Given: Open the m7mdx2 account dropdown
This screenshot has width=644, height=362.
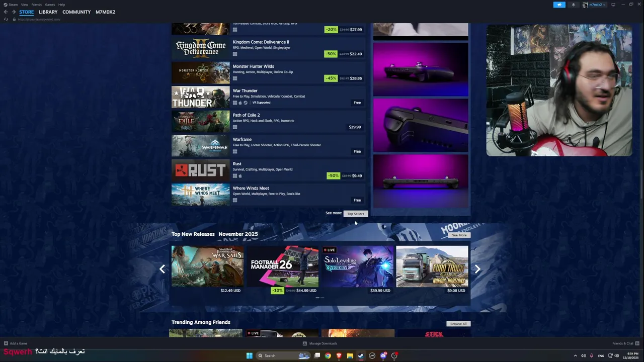Looking at the screenshot, I should tap(594, 5).
